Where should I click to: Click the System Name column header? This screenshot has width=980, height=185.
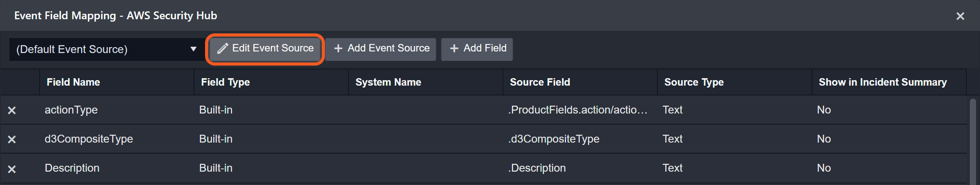pyautogui.click(x=388, y=82)
